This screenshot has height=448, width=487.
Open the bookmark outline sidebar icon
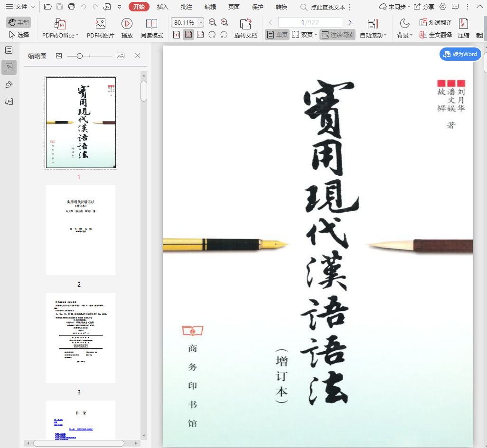tap(9, 50)
